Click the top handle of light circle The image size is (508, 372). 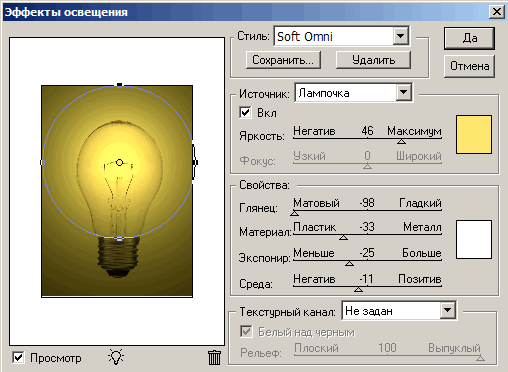[120, 85]
